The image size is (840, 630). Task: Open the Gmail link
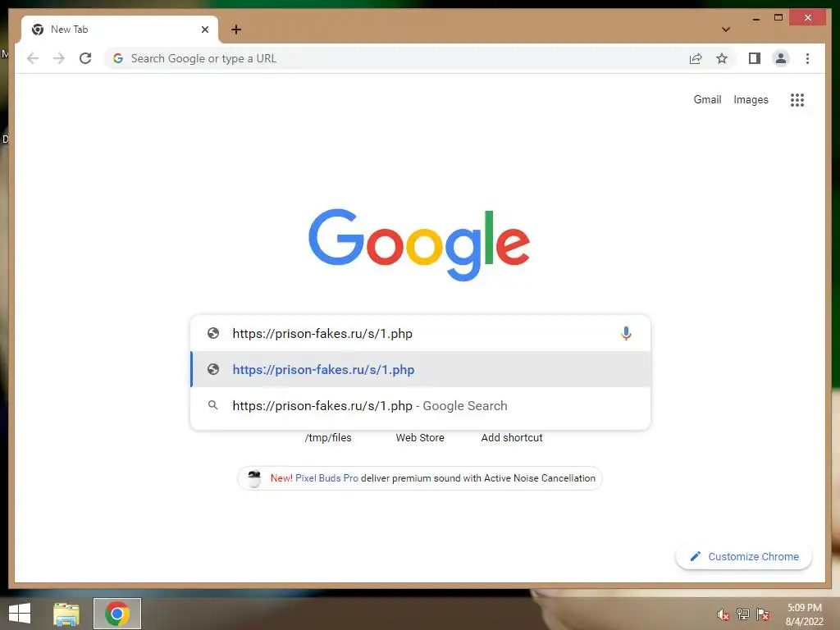tap(707, 99)
